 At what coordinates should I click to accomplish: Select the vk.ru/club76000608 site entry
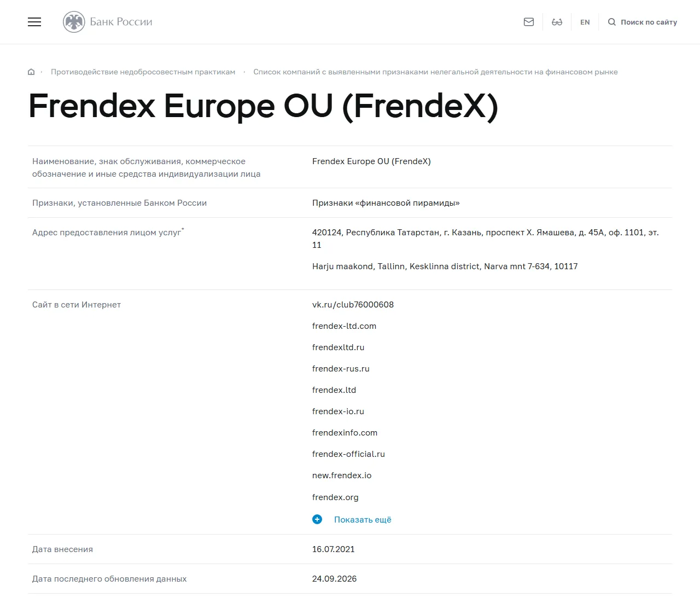click(x=353, y=305)
